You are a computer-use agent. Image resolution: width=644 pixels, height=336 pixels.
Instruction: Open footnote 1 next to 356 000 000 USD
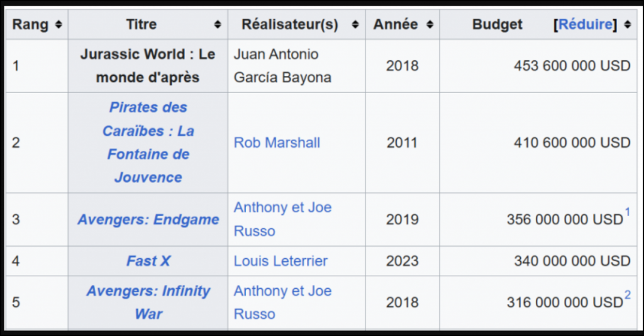pos(627,212)
